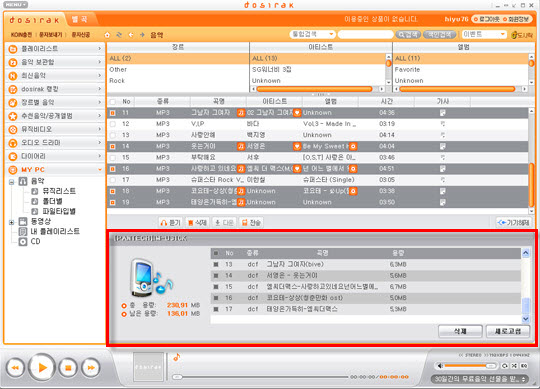Uncheck the checkbox for track 19
The image size is (540, 389).
[113, 202]
